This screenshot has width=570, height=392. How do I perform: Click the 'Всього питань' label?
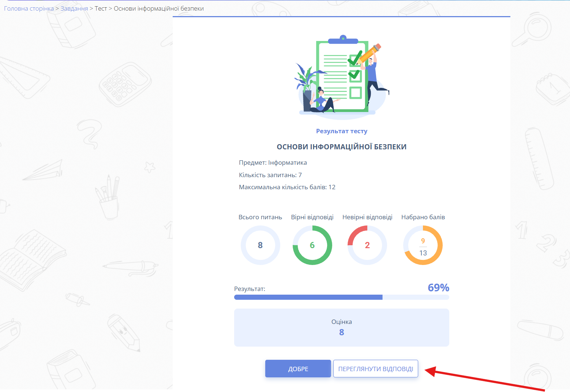tap(260, 217)
